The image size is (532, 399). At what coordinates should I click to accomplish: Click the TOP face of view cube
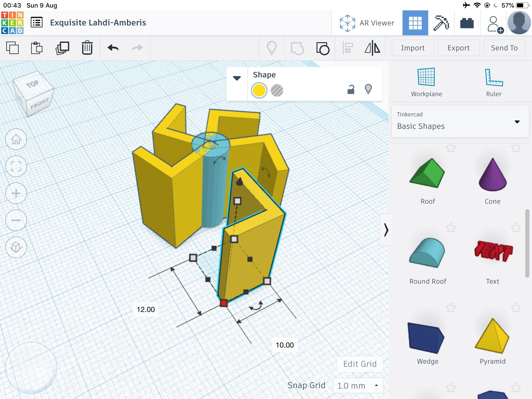pyautogui.click(x=32, y=84)
